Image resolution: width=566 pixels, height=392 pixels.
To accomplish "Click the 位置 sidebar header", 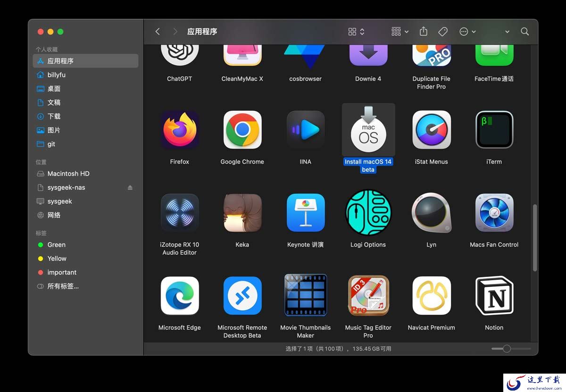I will point(41,162).
